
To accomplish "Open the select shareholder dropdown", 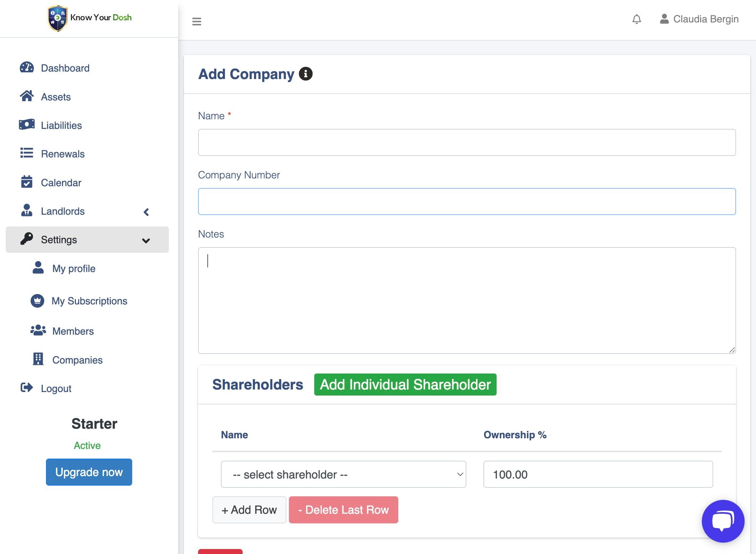I will (x=343, y=474).
